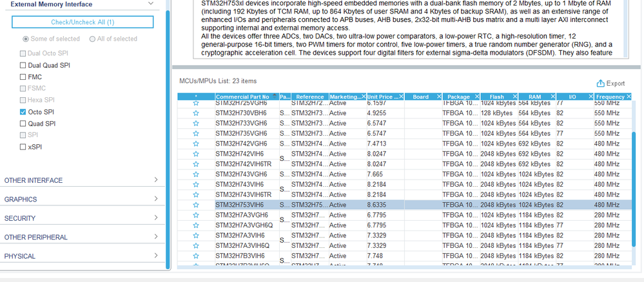Mark STM32H733VGH6 as favorite
644x282 pixels.
point(196,123)
